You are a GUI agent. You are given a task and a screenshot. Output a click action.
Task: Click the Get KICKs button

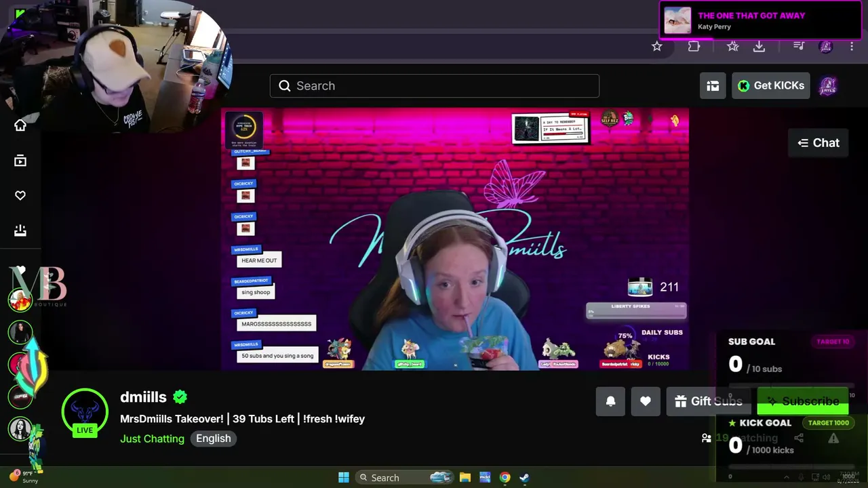pos(771,85)
